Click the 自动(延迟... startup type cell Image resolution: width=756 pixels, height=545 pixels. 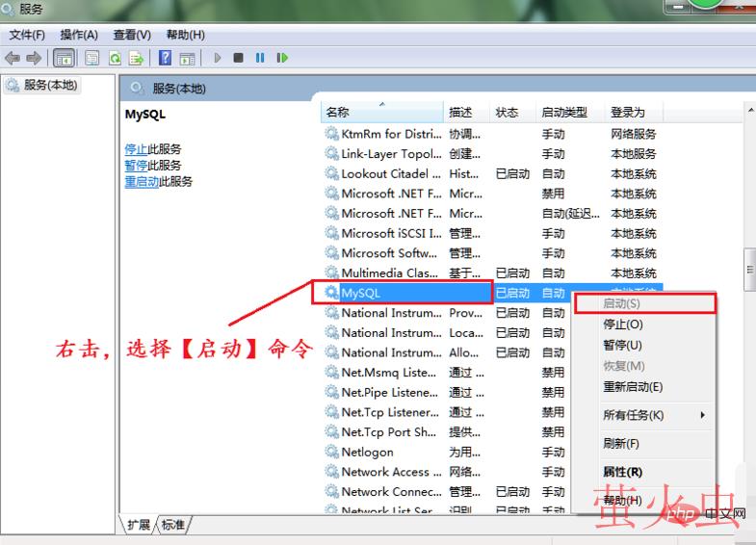[571, 214]
